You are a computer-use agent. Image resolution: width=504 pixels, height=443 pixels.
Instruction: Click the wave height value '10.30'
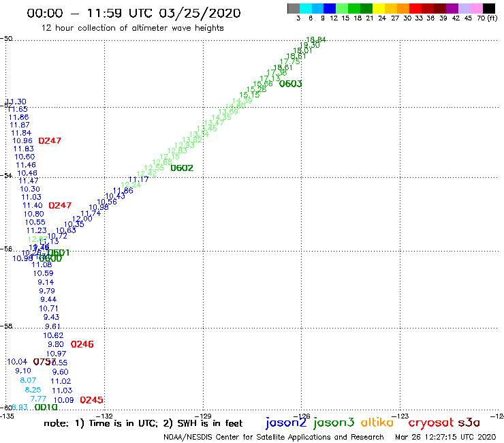pos(30,189)
